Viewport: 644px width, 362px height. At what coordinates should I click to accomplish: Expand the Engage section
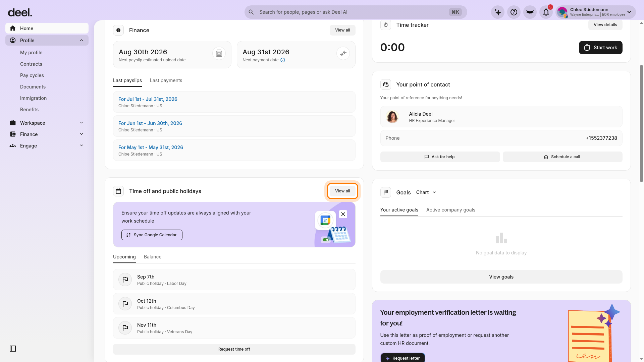pos(82,145)
